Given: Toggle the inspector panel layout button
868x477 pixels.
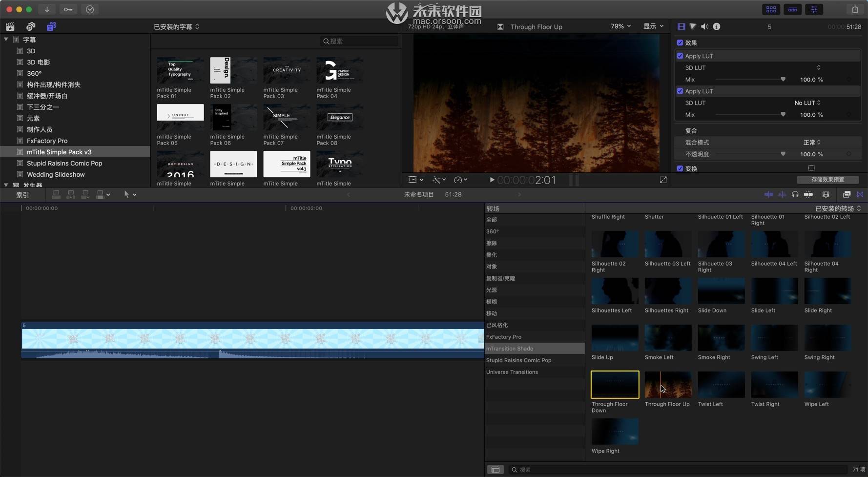Looking at the screenshot, I should (x=814, y=9).
